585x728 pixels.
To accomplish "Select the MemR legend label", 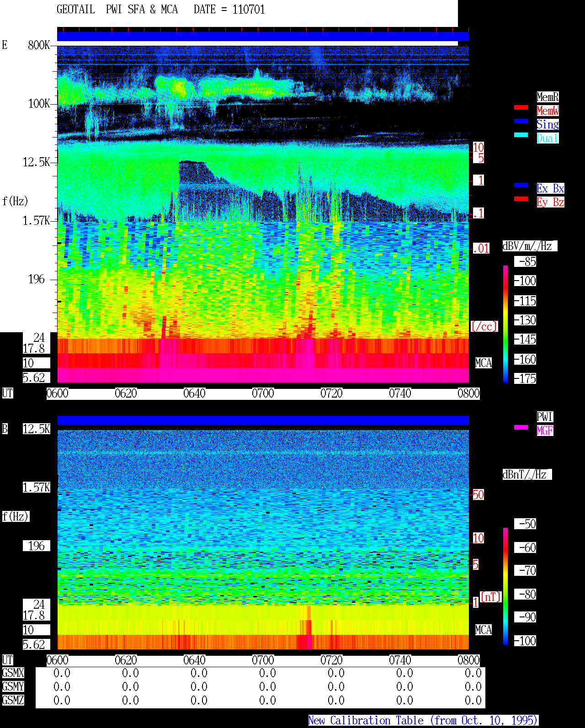I will tap(548, 97).
